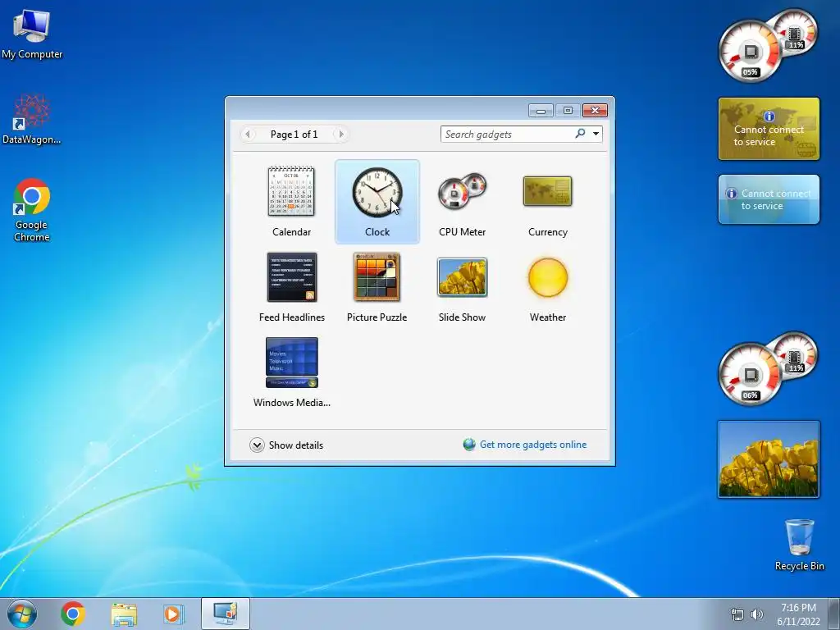The image size is (840, 630).
Task: Select the Picture Puzzle gadget
Action: click(377, 287)
